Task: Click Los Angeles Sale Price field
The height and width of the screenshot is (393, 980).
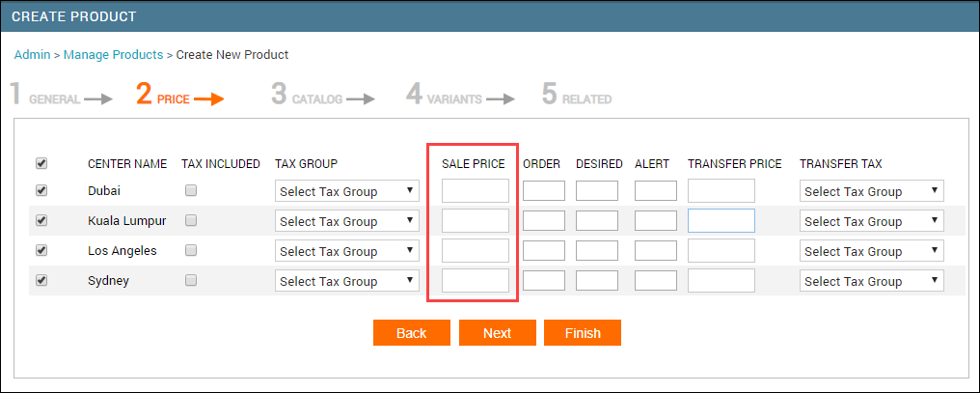Action: coord(476,251)
